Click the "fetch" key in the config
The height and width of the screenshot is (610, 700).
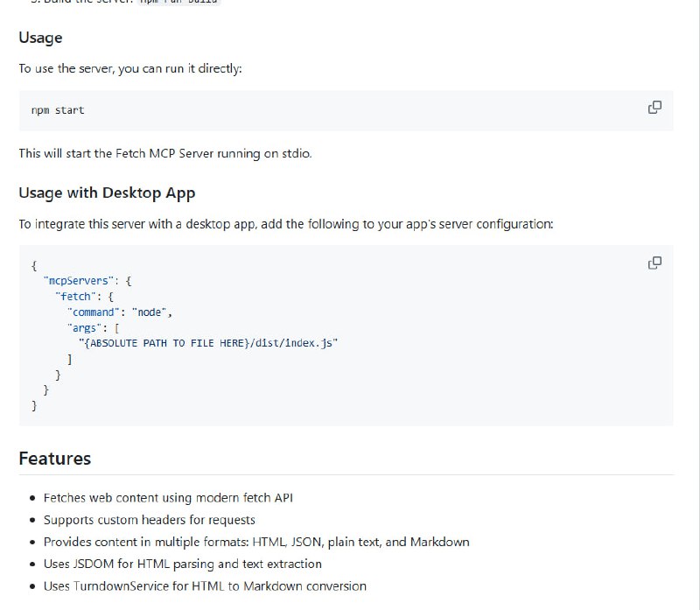pos(76,297)
